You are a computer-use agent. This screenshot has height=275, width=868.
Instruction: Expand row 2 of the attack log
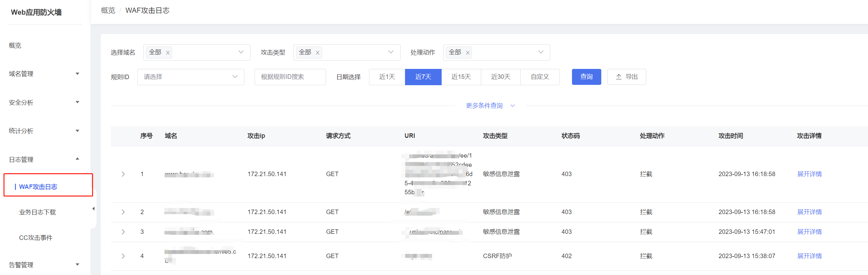[123, 212]
